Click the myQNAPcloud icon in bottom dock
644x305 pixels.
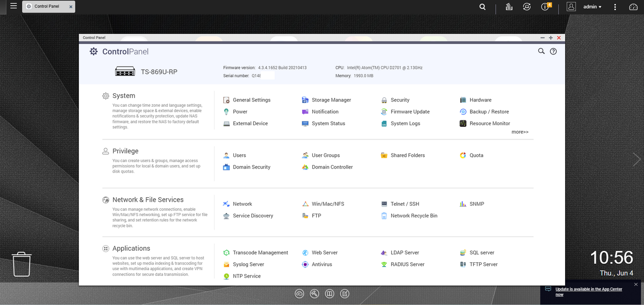(299, 294)
